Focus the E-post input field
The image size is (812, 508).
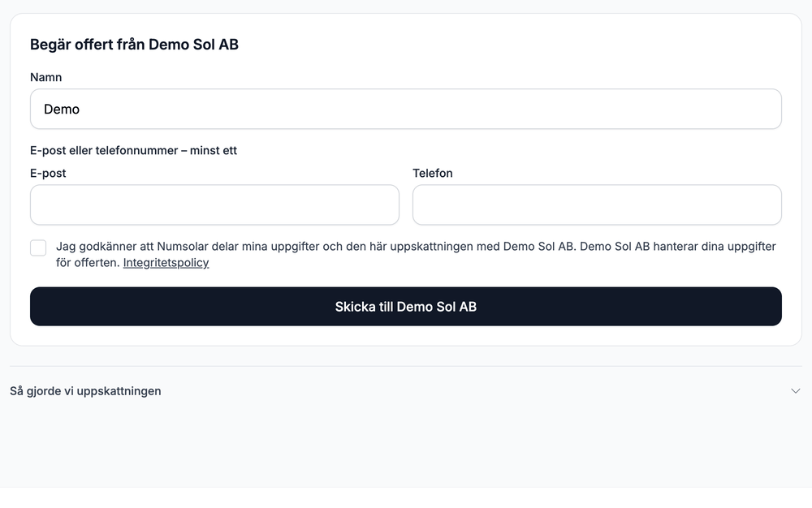point(214,204)
